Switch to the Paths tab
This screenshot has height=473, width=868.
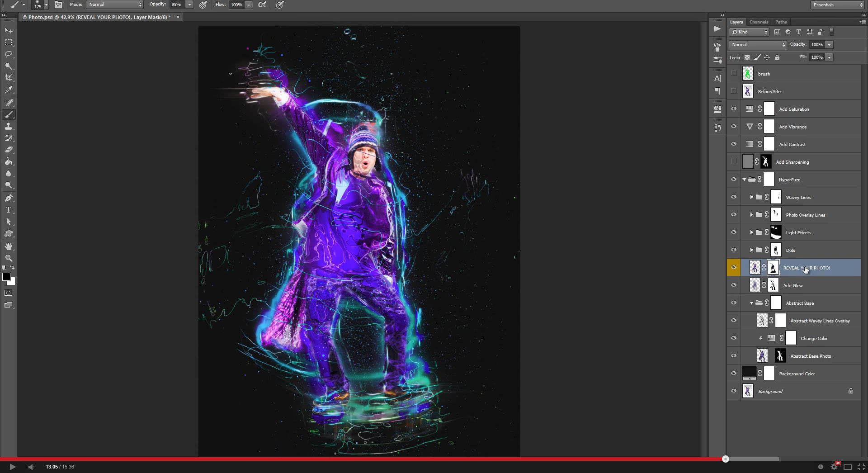click(780, 22)
